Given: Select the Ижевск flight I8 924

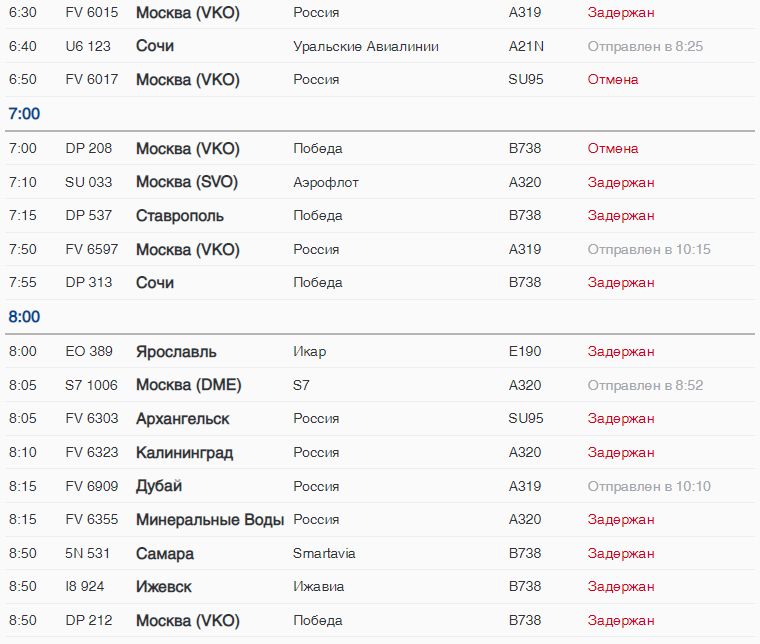Looking at the screenshot, I should pyautogui.click(x=380, y=587).
